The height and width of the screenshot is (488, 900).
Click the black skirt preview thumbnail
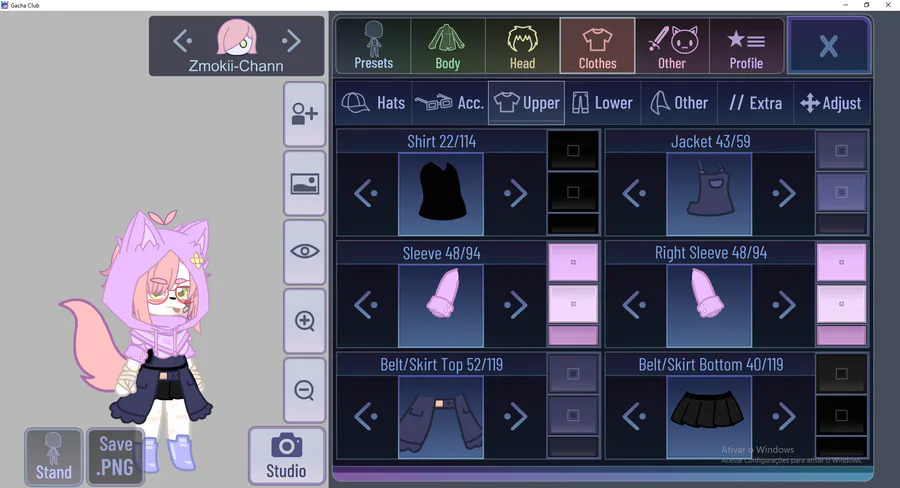[709, 417]
